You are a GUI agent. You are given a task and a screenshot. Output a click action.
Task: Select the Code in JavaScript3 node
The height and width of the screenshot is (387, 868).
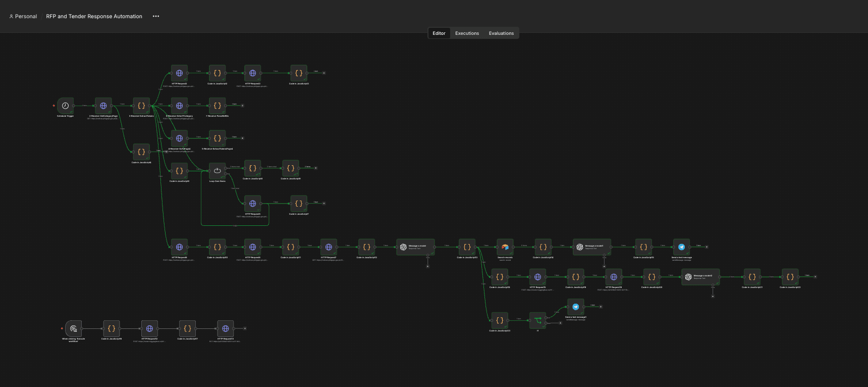click(x=299, y=73)
